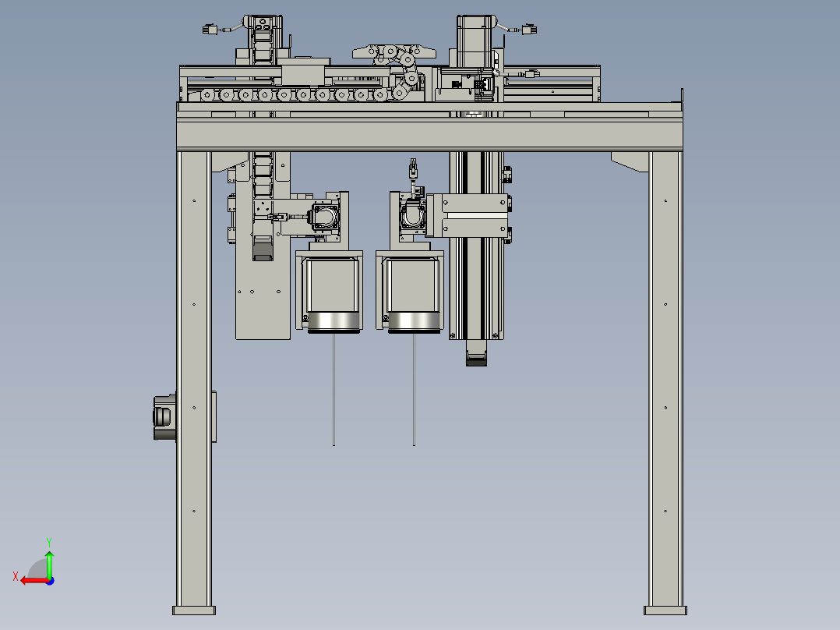840x630 pixels.
Task: Select the right vertical leg of the gantry frame
Action: pos(665,379)
